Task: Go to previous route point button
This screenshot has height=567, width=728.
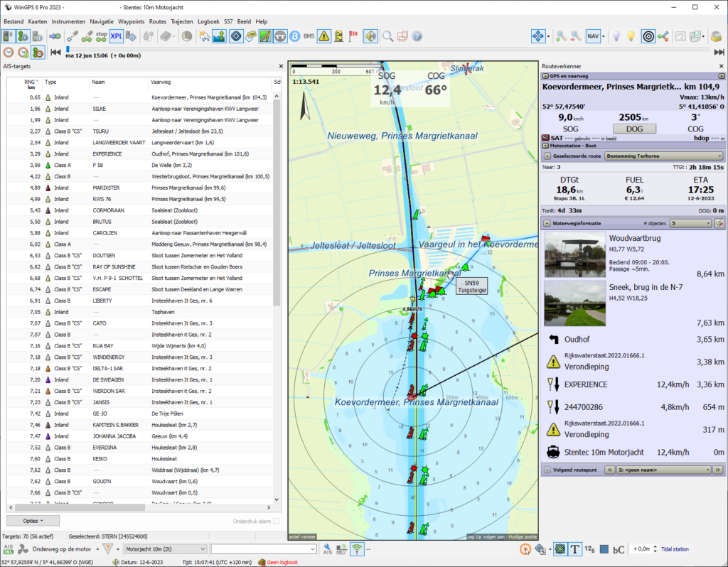Action: point(609,470)
